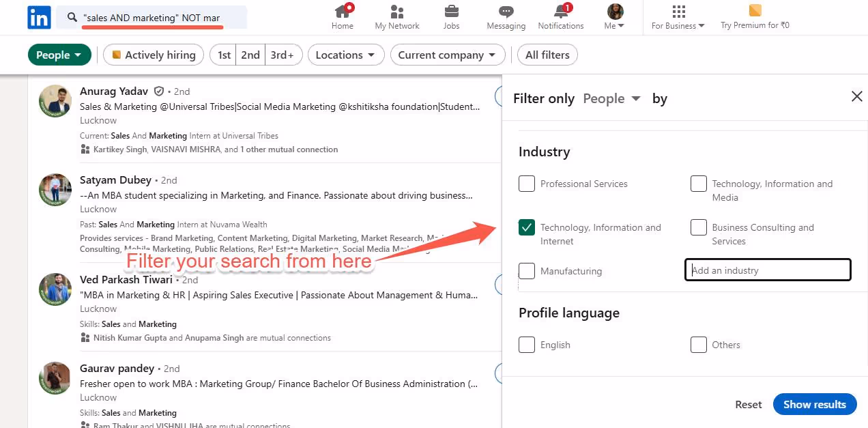Open Messaging

click(x=506, y=16)
